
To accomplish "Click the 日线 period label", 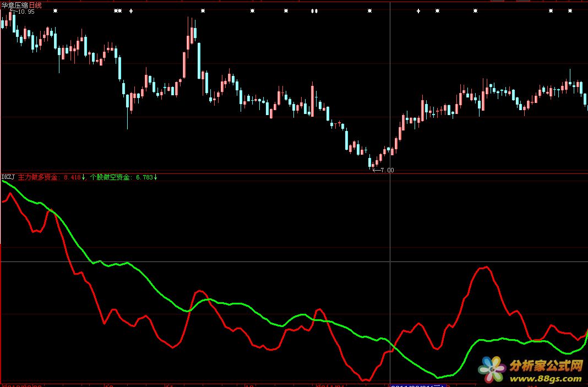I will click(35, 6).
